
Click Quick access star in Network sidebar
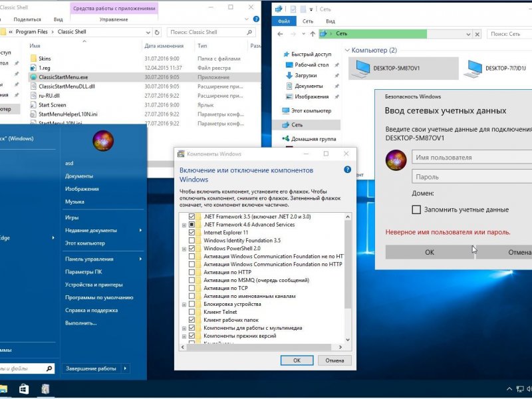(x=287, y=54)
